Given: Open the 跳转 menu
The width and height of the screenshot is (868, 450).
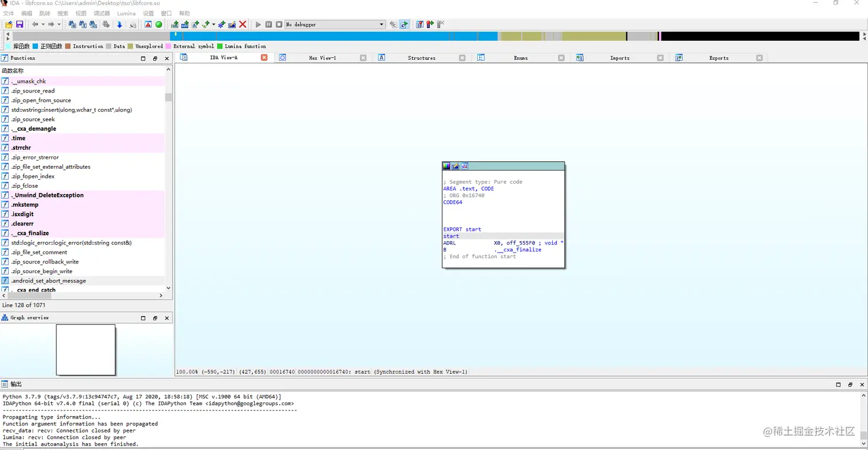Looking at the screenshot, I should point(45,13).
